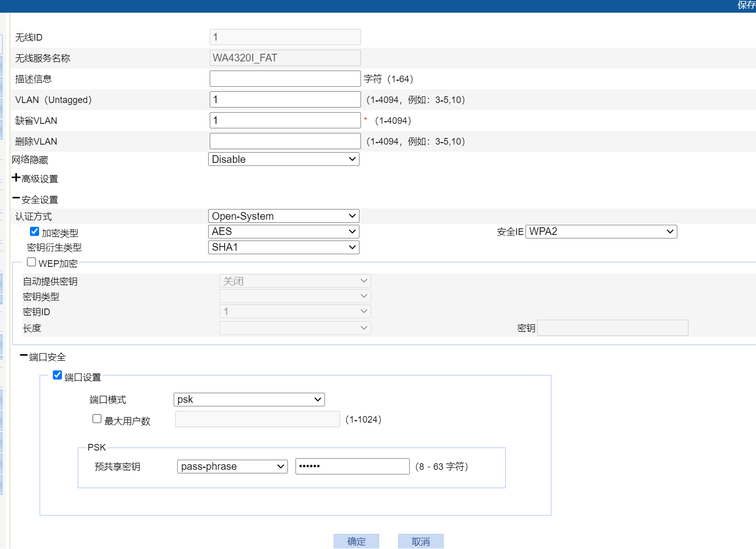Click the pre-shared key password field
756x549 pixels.
tap(352, 466)
